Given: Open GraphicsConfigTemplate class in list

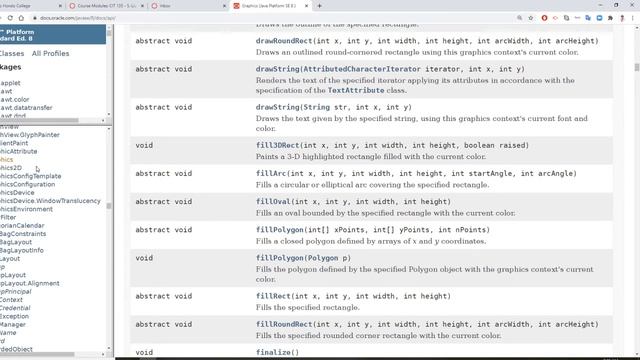Looking at the screenshot, I should pos(31,176).
